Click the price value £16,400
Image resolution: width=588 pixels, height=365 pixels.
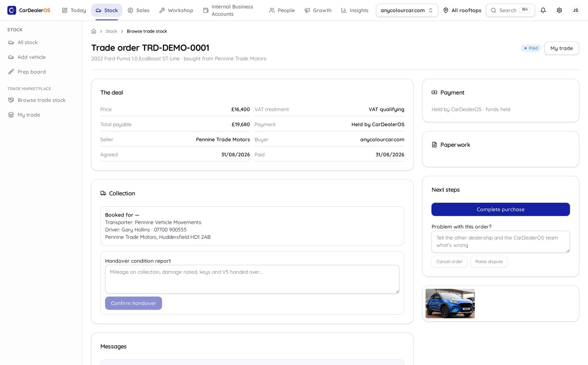click(x=240, y=109)
